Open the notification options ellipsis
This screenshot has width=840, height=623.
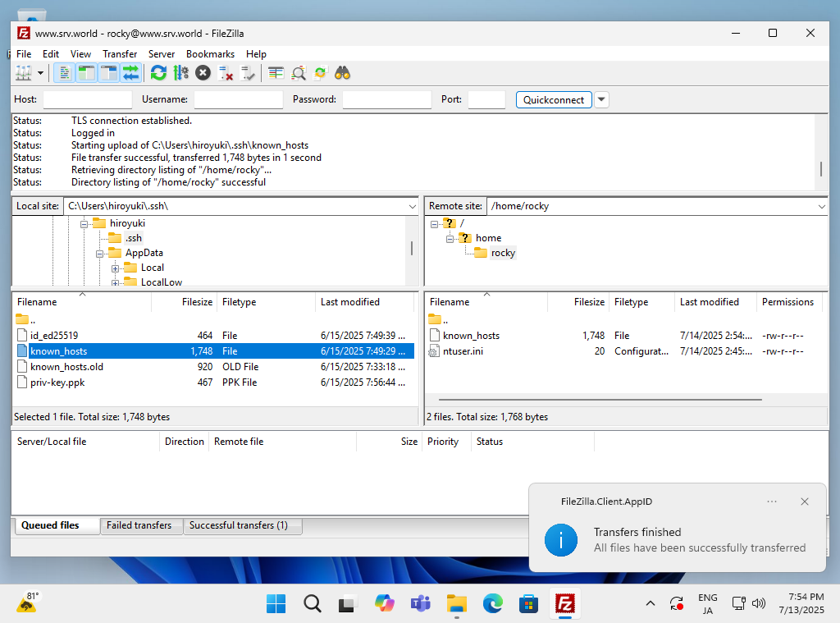[771, 502]
